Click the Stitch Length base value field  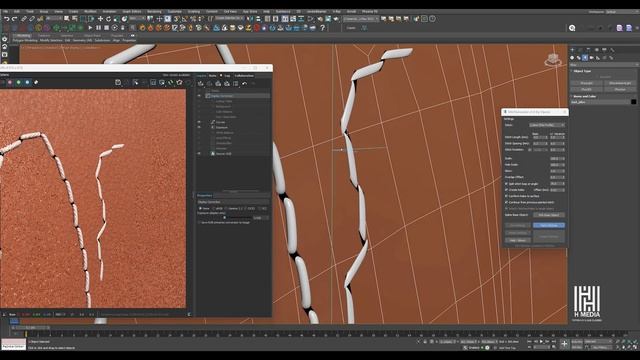click(x=540, y=137)
